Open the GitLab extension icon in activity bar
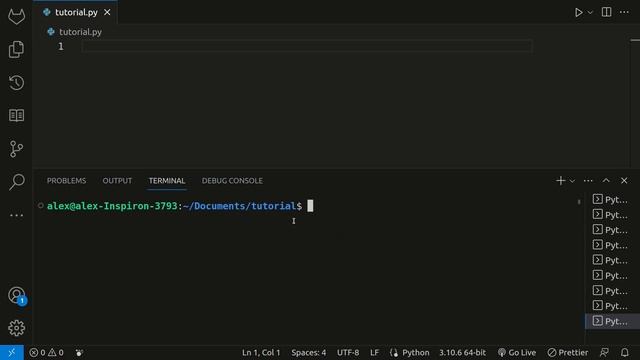640x360 pixels. 16,16
